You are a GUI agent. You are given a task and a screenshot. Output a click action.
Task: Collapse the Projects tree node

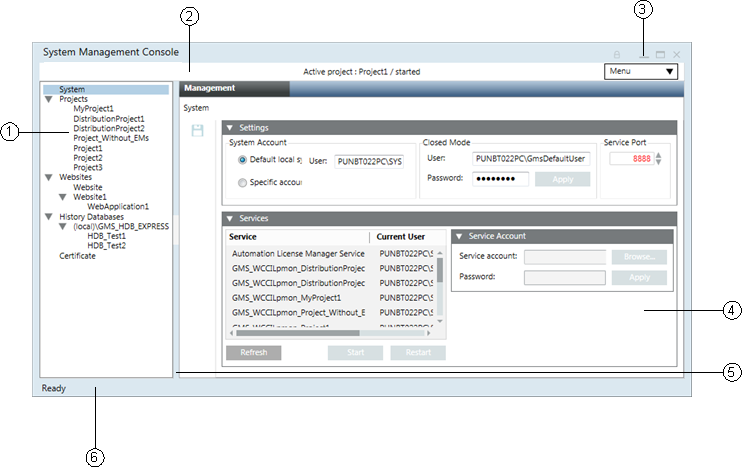click(49, 100)
